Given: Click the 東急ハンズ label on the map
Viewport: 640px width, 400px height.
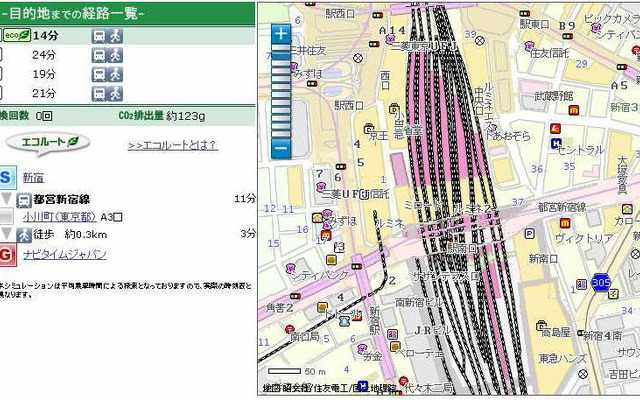Looking at the screenshot, I should pyautogui.click(x=563, y=358).
